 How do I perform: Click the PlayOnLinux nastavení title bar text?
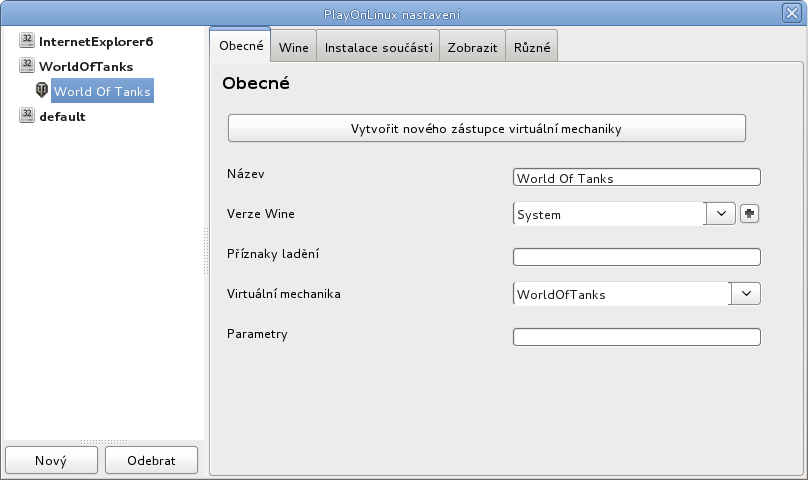pos(392,15)
